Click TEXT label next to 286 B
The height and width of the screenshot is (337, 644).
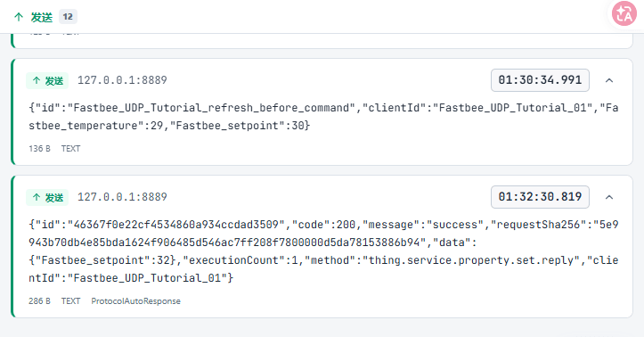coord(70,300)
